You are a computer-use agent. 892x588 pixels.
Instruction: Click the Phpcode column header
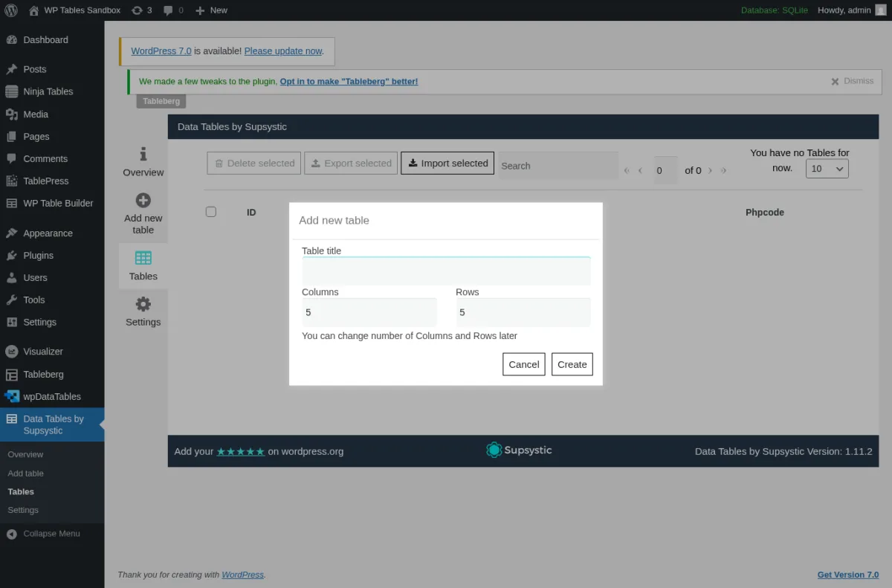tap(765, 212)
